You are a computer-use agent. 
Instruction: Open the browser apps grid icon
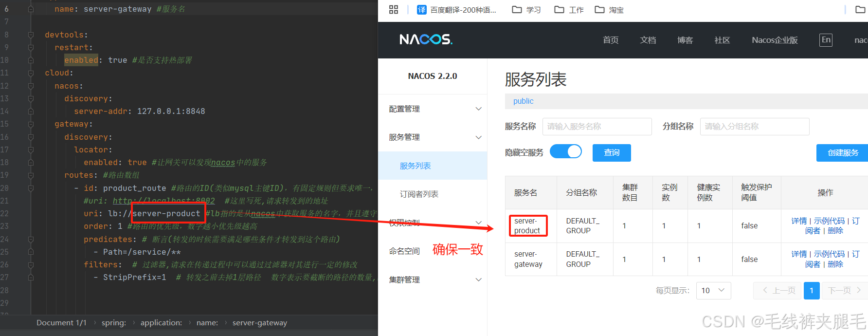click(x=394, y=9)
